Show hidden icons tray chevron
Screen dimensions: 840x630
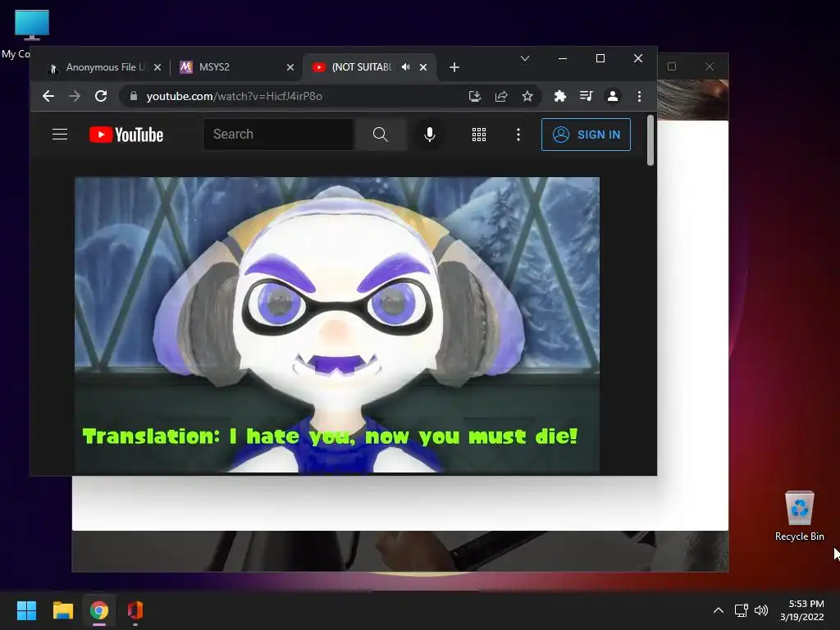[x=719, y=610]
